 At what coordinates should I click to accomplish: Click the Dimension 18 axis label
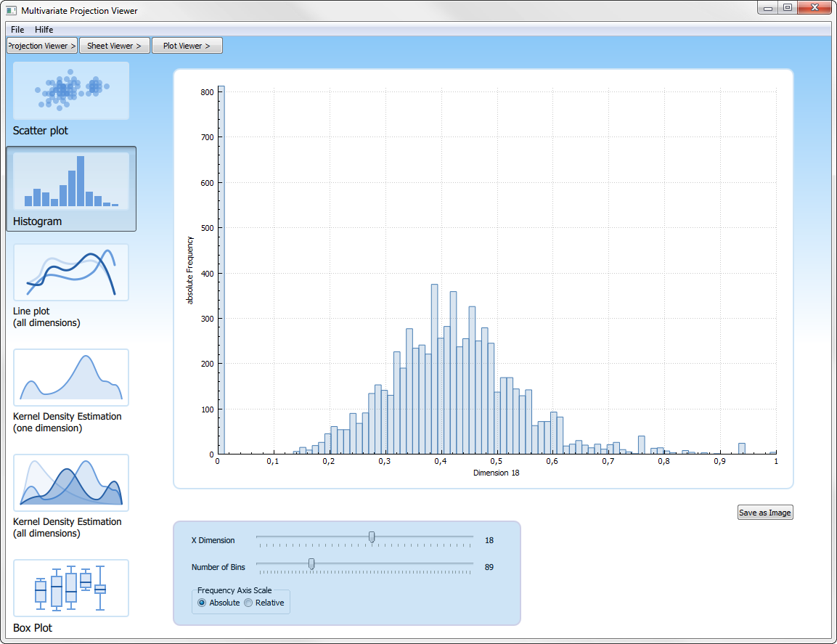click(497, 473)
